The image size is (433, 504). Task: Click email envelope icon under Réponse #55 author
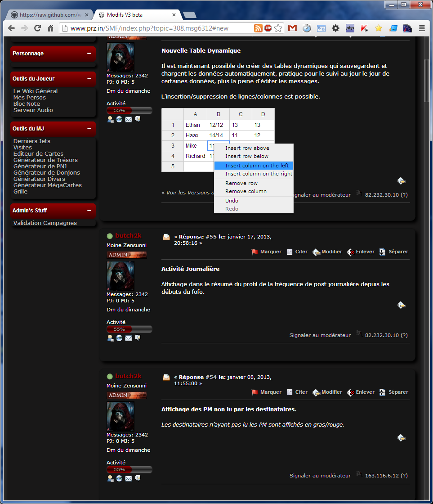coord(129,338)
